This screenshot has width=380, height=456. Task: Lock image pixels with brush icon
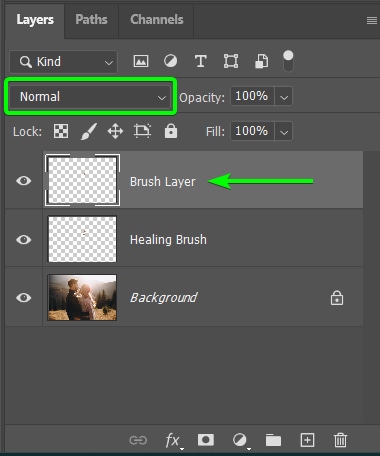(89, 131)
